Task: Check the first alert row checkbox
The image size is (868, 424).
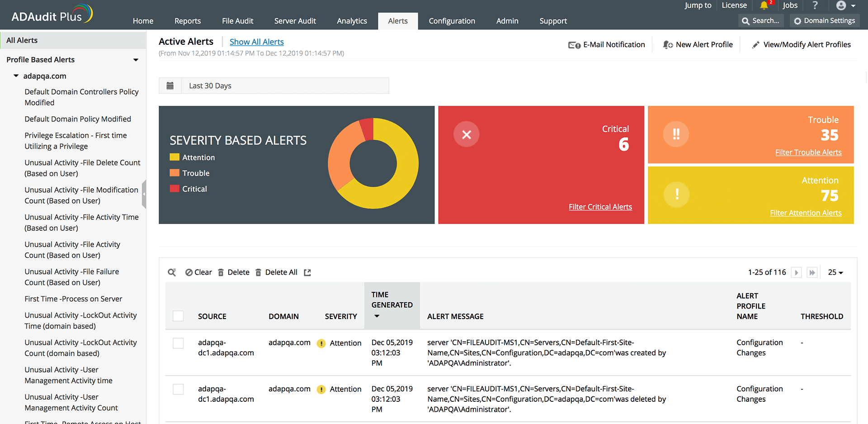Action: 178,343
